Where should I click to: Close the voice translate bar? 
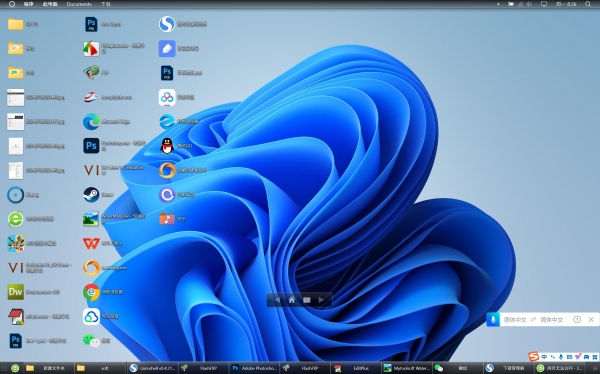tap(591, 319)
